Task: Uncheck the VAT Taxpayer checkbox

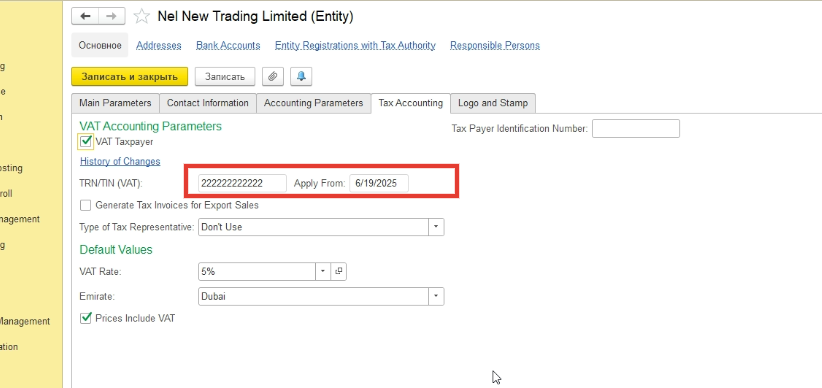Action: click(86, 141)
